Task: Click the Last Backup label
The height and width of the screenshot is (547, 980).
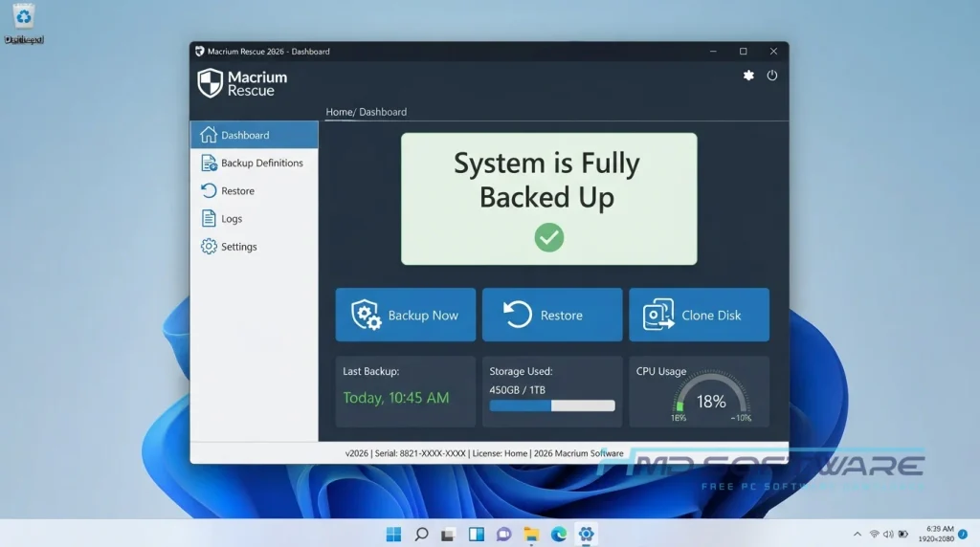Action: [x=370, y=371]
